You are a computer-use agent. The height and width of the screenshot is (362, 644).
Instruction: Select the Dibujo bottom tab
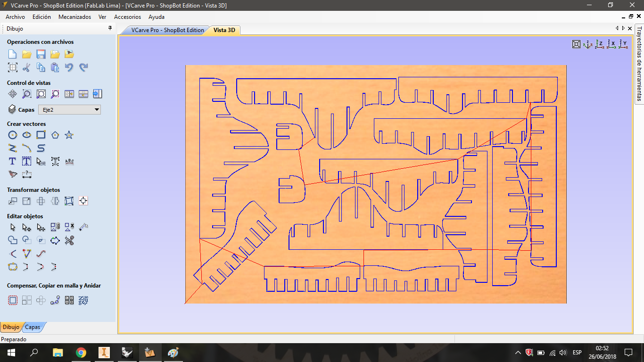11,327
